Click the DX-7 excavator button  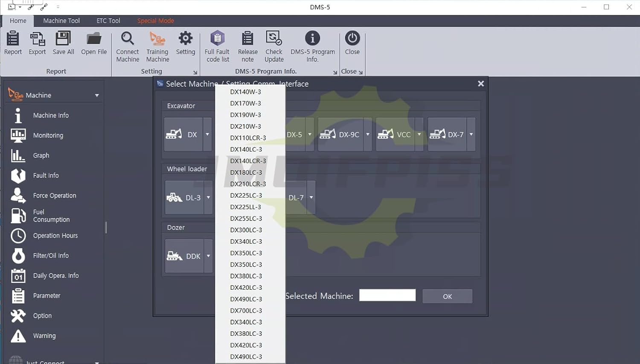(447, 134)
